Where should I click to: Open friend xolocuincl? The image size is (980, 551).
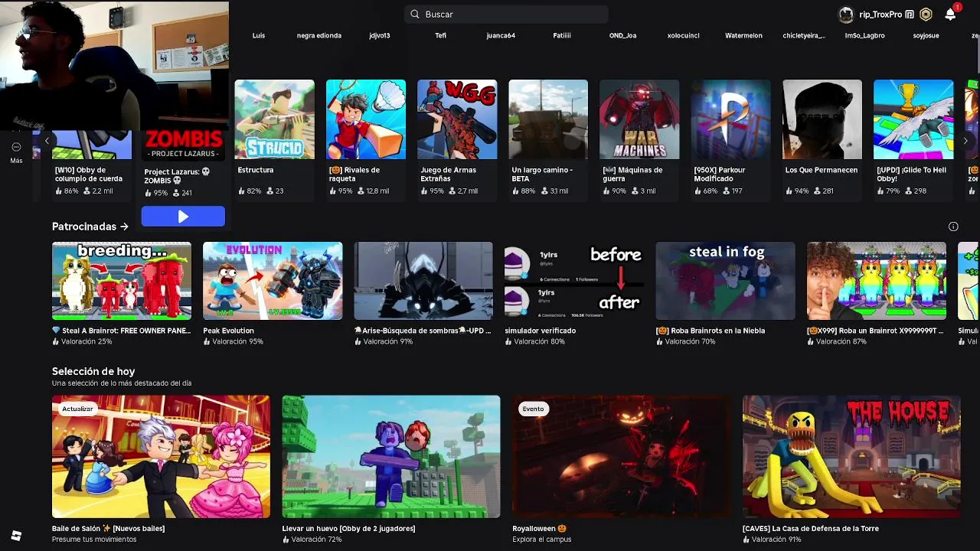[x=683, y=35]
